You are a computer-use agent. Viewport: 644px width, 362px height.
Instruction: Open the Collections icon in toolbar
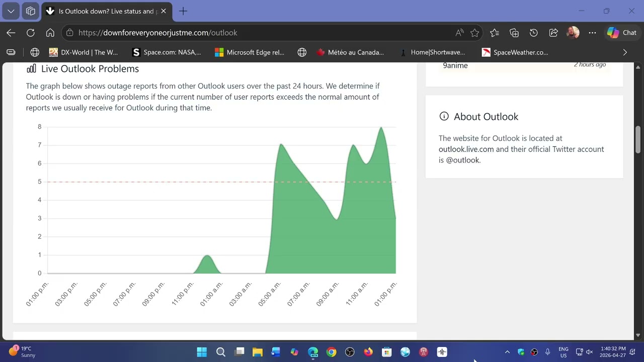pos(514,33)
